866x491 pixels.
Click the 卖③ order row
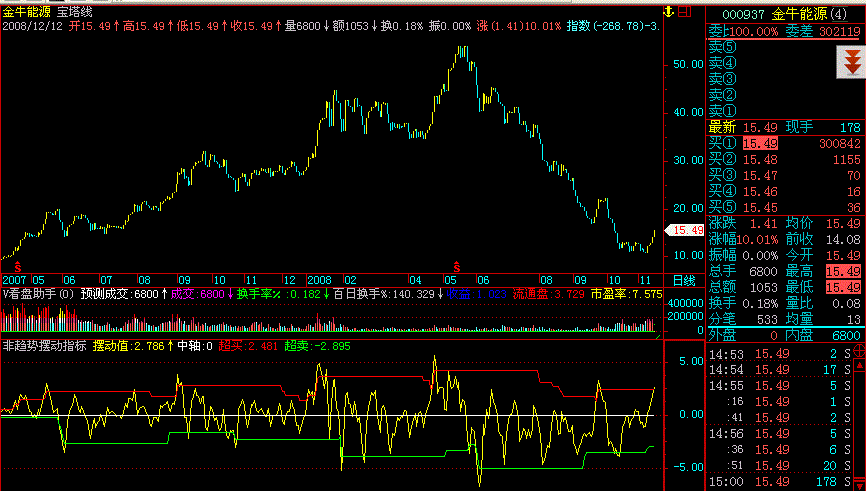(x=785, y=79)
